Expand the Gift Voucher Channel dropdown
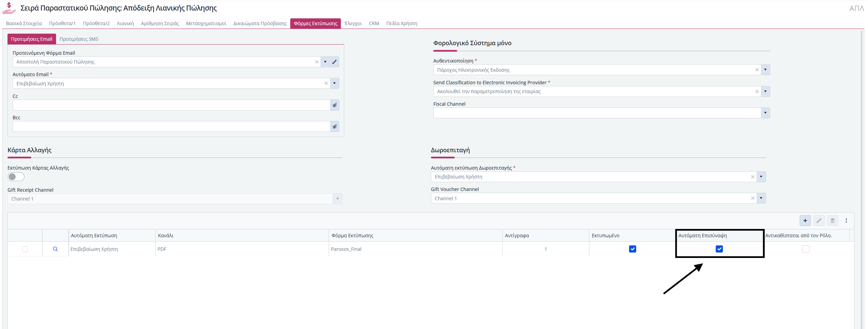Image resolution: width=868 pixels, height=329 pixels. coord(761,198)
